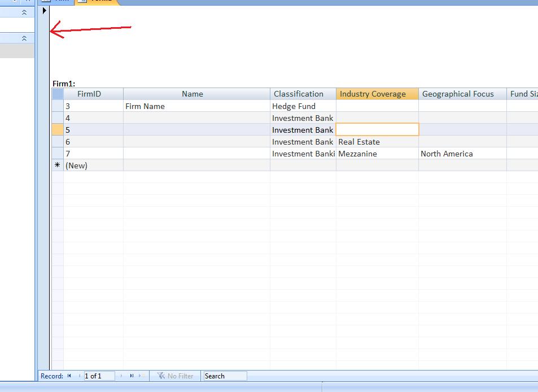This screenshot has width=538, height=392.
Task: Open the active Industry Coverage cell in row 5
Action: tap(377, 130)
